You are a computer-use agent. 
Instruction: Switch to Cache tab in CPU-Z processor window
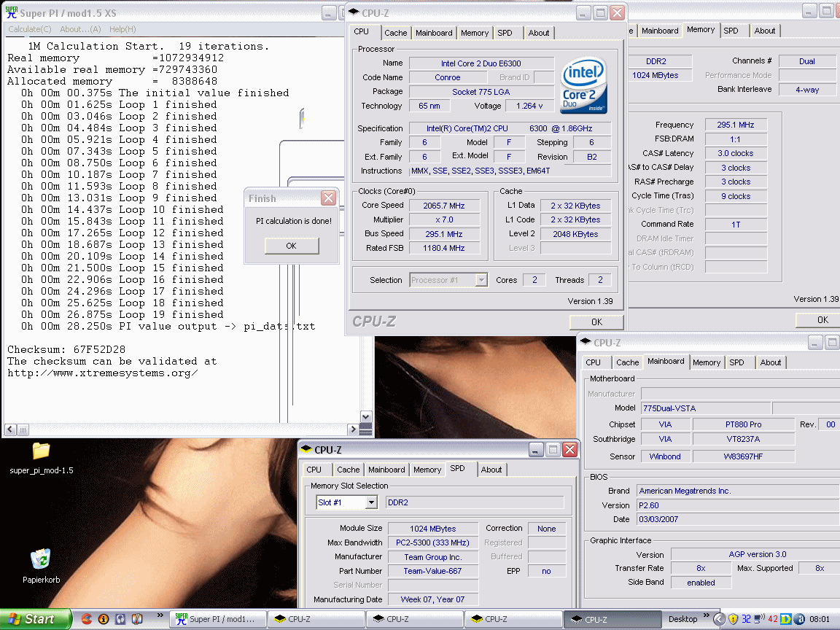point(395,33)
